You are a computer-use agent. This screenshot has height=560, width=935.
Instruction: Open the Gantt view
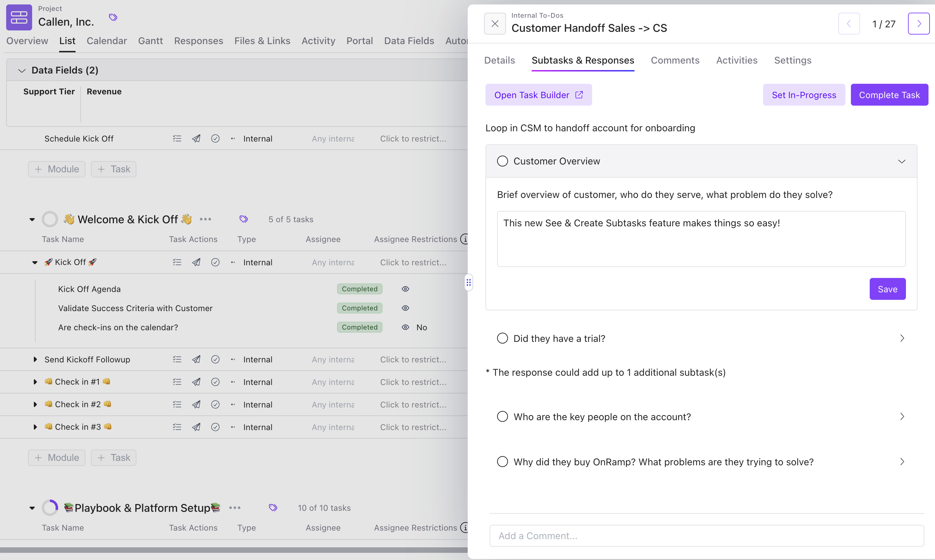tap(150, 41)
